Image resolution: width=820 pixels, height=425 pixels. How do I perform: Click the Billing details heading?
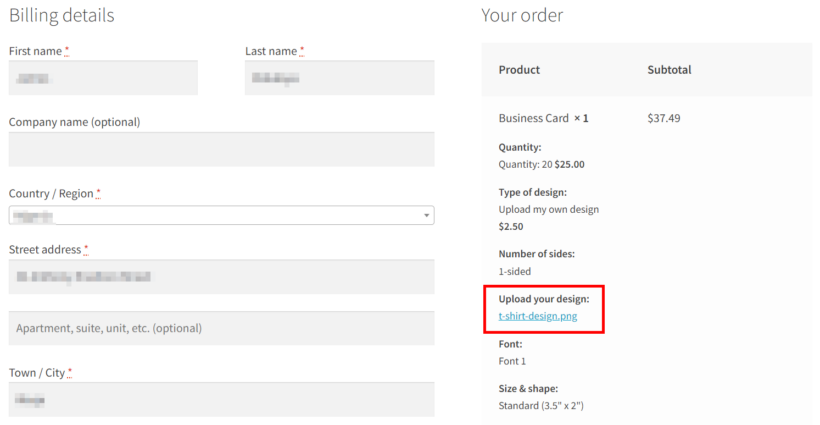61,15
